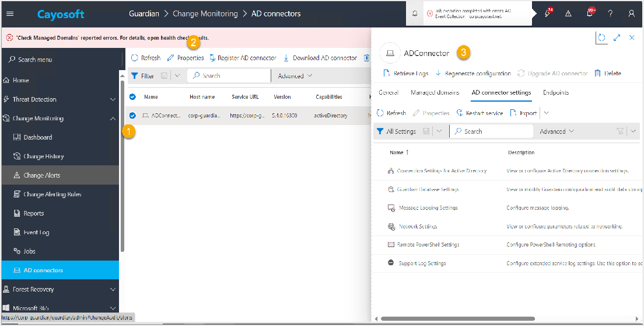Image resolution: width=644 pixels, height=326 pixels.
Task: Open dropdown arrow next to Export
Action: click(x=546, y=113)
